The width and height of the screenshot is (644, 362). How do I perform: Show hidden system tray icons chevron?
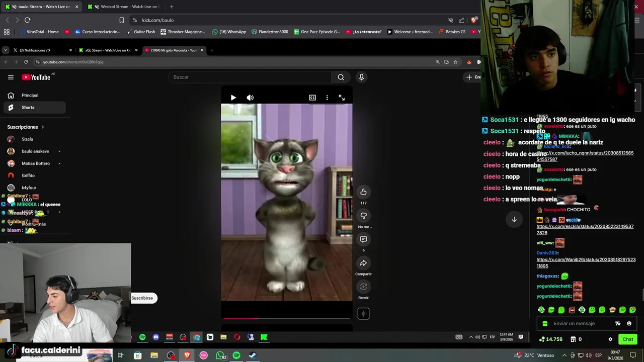coord(565,355)
